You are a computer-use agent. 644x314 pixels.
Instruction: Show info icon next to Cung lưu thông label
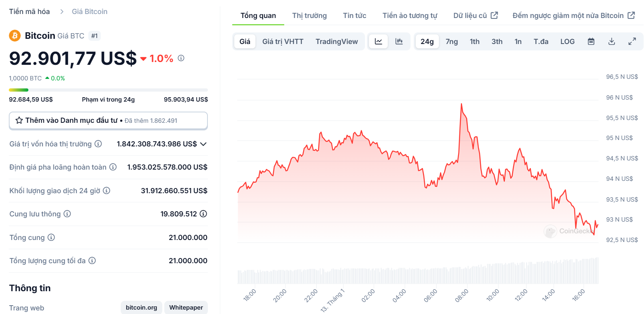pos(67,214)
